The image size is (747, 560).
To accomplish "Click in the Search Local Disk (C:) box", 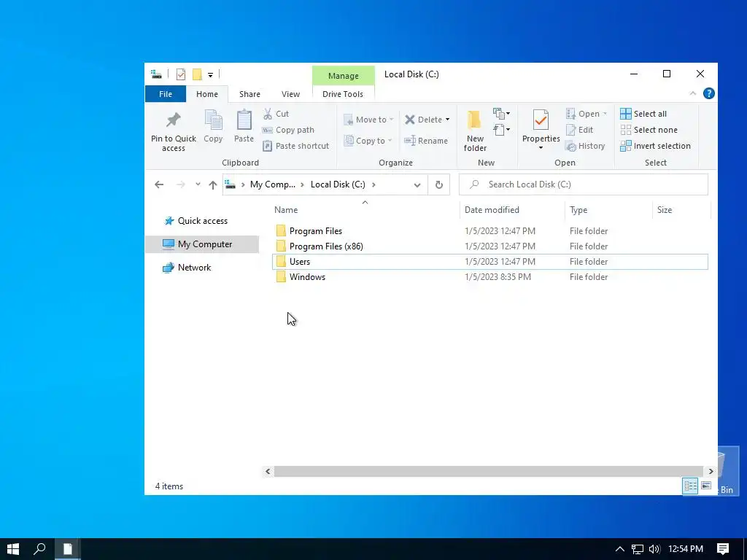I will [583, 184].
